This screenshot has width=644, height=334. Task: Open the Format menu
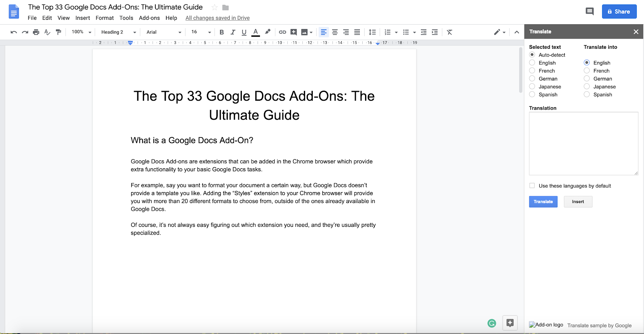coord(105,18)
